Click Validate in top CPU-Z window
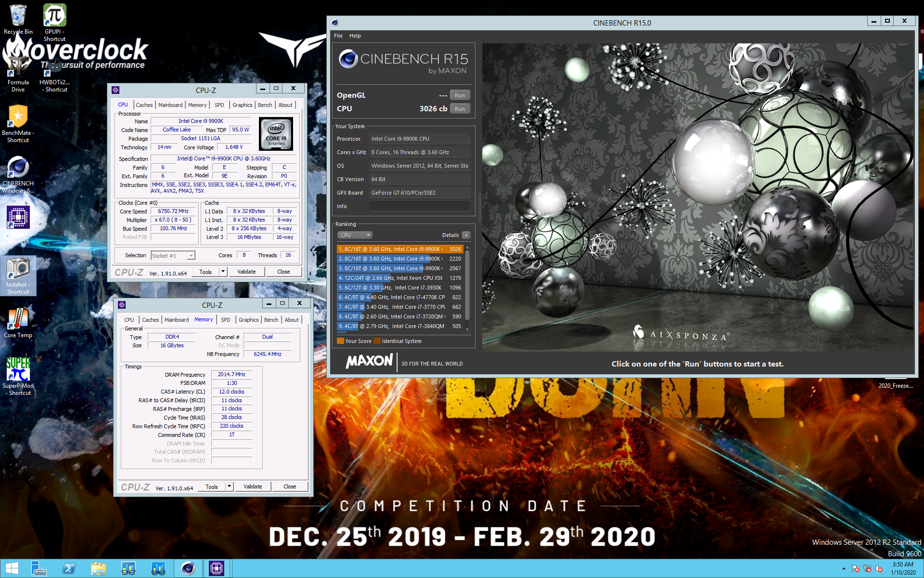 tap(246, 272)
